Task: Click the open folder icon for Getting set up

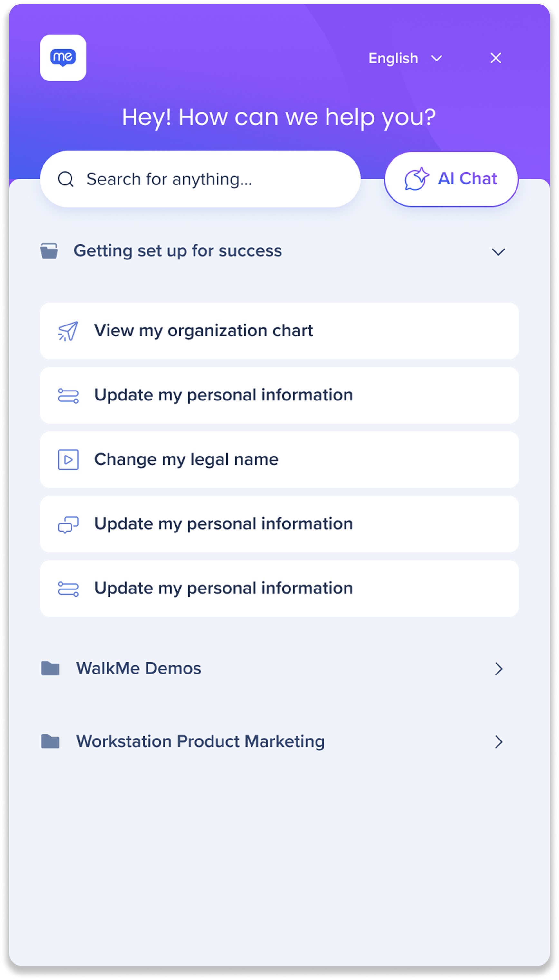Action: [x=49, y=251]
